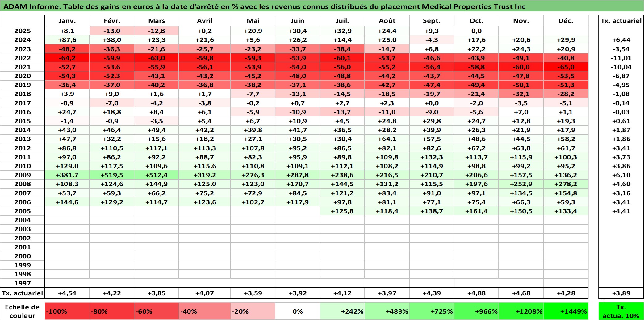Image resolution: width=644 pixels, height=320 pixels.
Task: Click cell -4,3 for September 2024
Action: coord(432,40)
